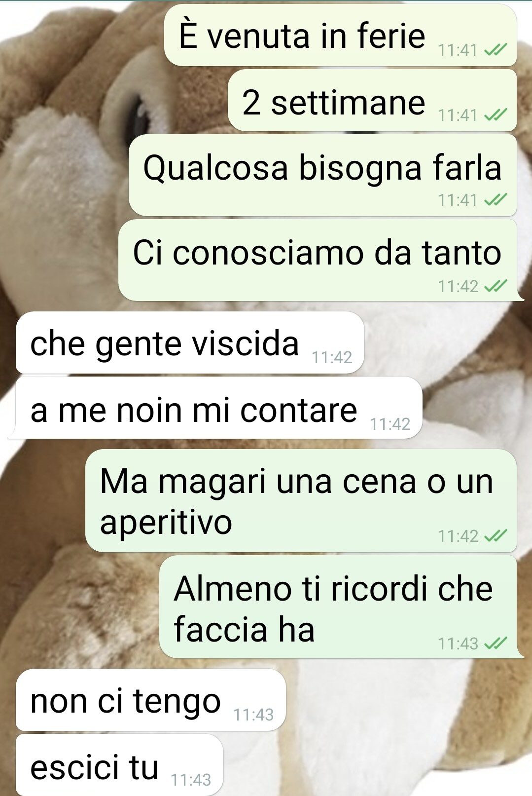This screenshot has width=532, height=796.
Task: Tap the 11:43 timestamp on 'non ci tengo'
Action: click(x=253, y=714)
